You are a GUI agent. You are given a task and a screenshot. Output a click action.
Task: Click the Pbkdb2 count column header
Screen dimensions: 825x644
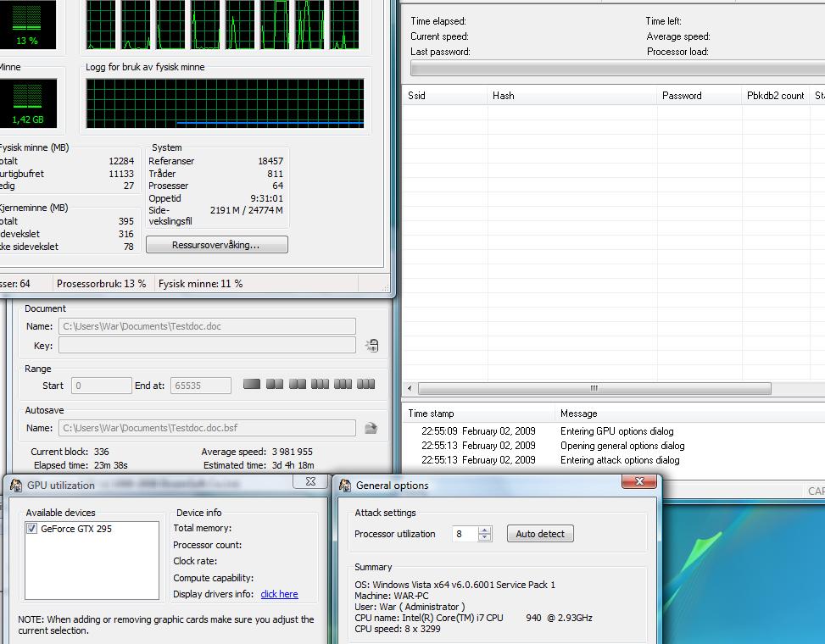click(776, 96)
